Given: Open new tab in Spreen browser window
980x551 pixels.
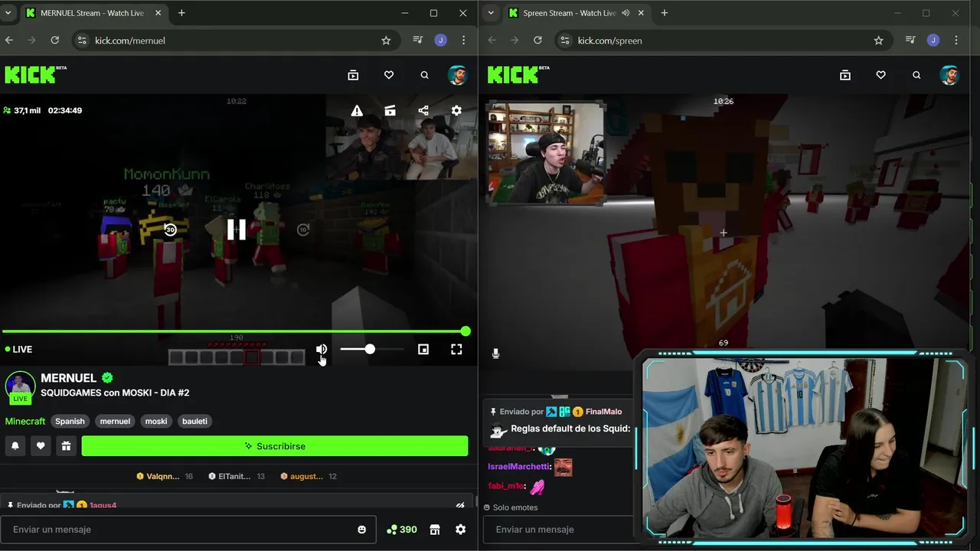Looking at the screenshot, I should coord(664,13).
